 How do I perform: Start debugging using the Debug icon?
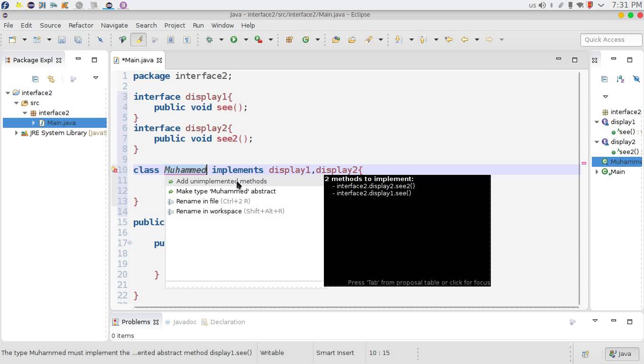click(210, 39)
